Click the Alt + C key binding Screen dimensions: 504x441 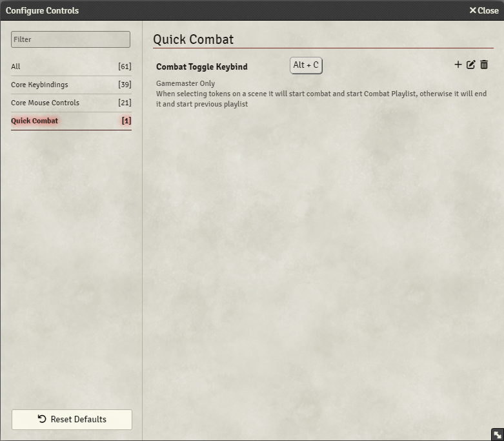pos(306,65)
